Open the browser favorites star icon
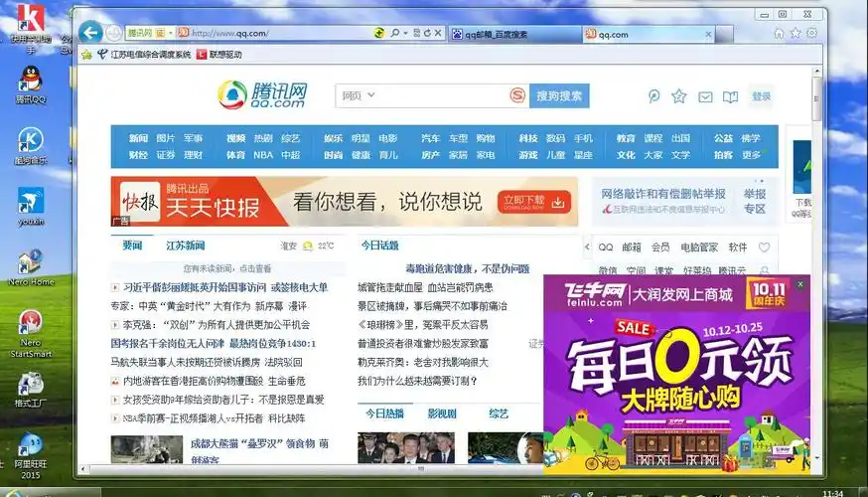This screenshot has width=868, height=497. coord(796,33)
